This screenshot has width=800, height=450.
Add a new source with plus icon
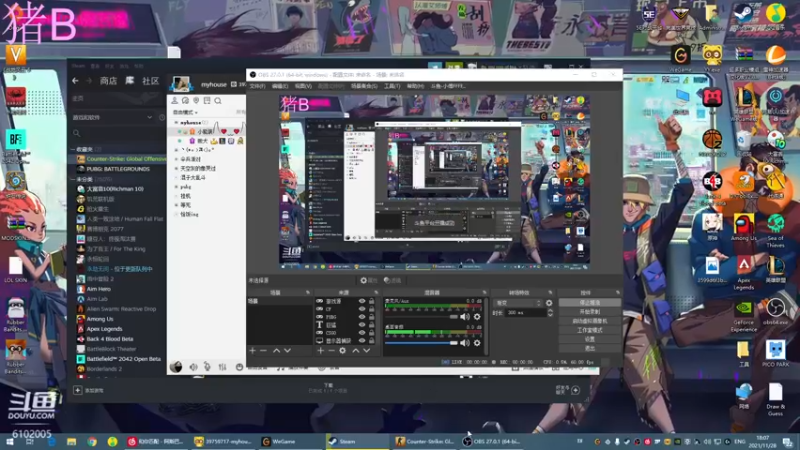point(320,351)
